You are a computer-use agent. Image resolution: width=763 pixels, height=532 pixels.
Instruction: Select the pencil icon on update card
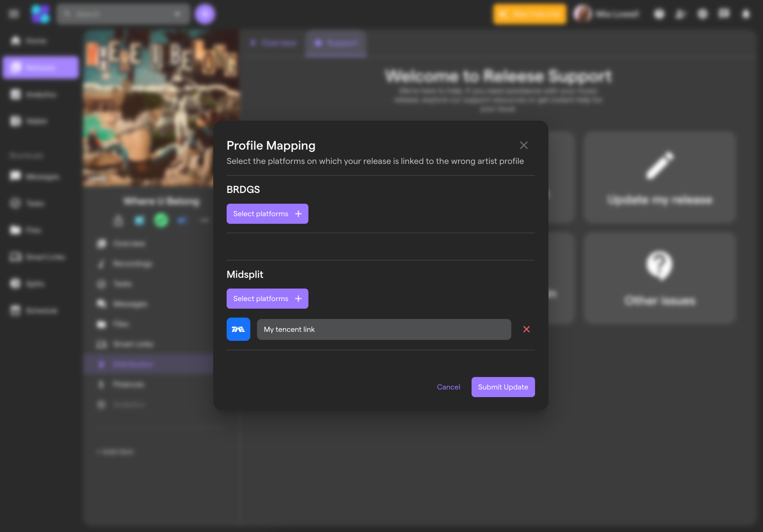tap(660, 165)
